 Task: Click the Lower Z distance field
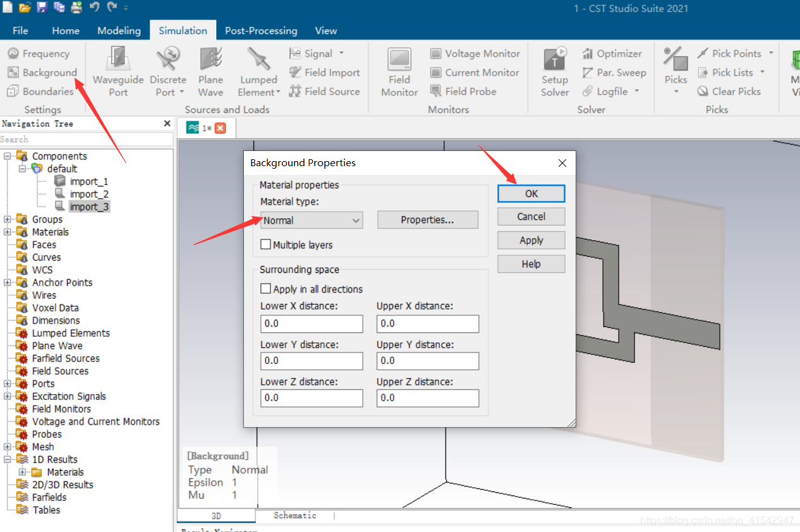coord(312,398)
